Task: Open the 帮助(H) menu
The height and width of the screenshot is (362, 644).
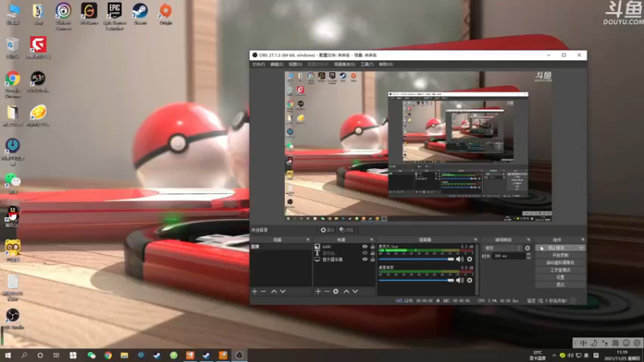Action: click(x=386, y=64)
